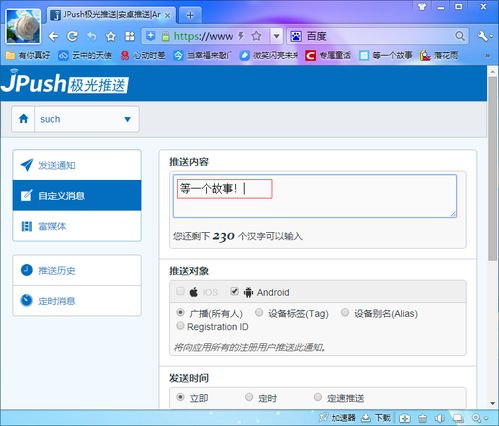Image resolution: width=499 pixels, height=426 pixels.
Task: Open 推送历史 sidebar item
Action: [x=77, y=270]
